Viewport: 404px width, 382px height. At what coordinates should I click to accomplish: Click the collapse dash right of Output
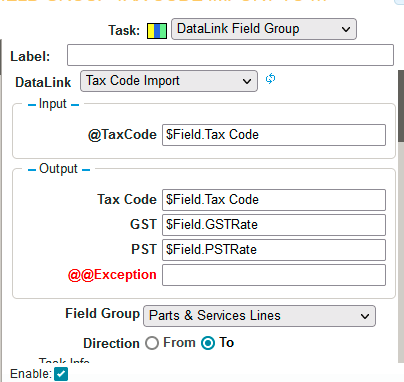(x=86, y=170)
